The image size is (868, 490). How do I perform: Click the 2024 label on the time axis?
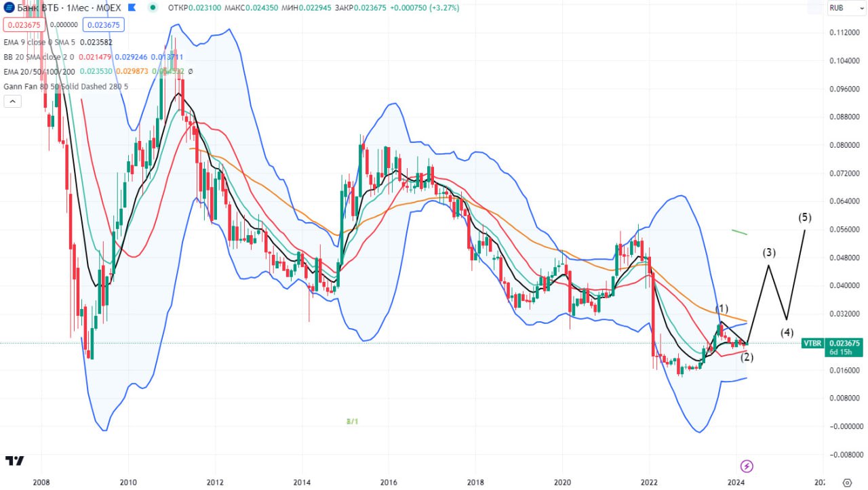click(736, 483)
